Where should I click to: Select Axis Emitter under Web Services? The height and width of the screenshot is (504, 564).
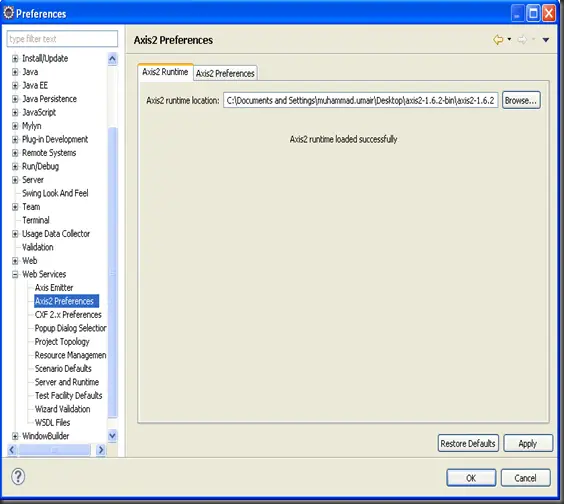point(54,287)
